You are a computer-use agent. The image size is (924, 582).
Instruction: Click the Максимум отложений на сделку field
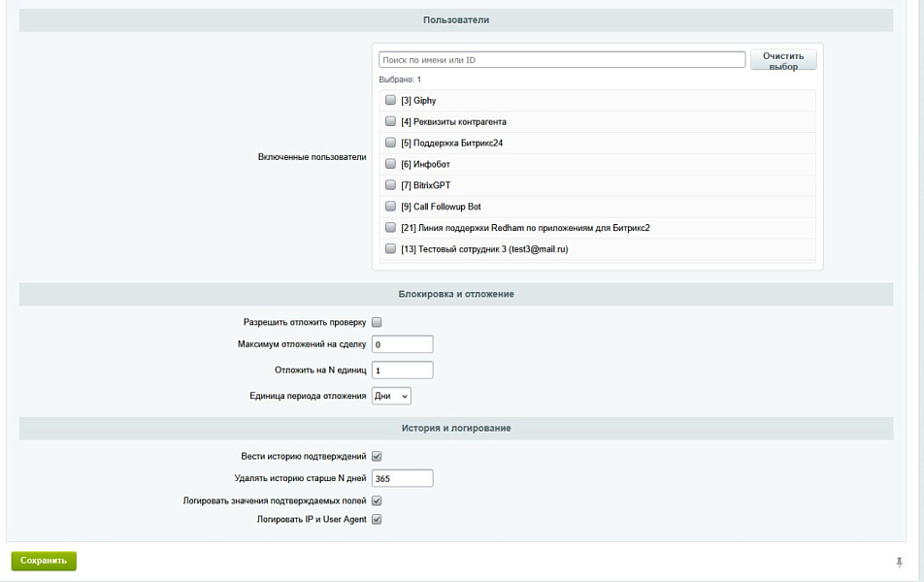pos(403,344)
